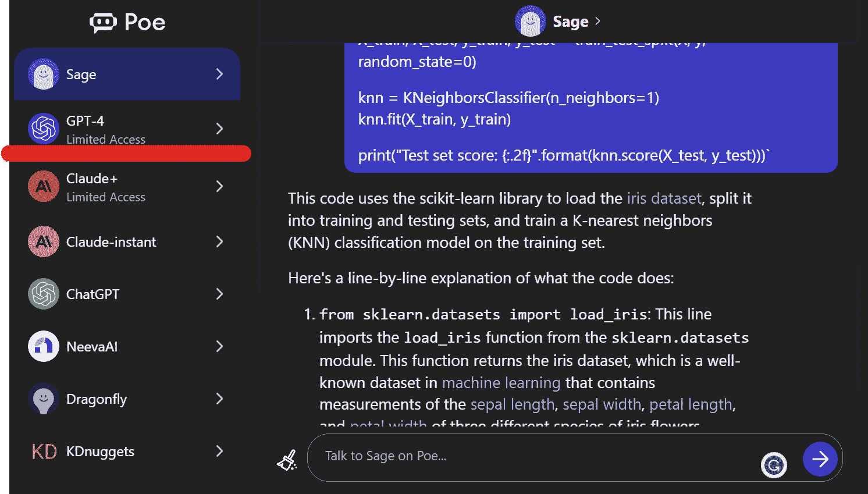Click the ChatGPT bot avatar icon

(44, 294)
